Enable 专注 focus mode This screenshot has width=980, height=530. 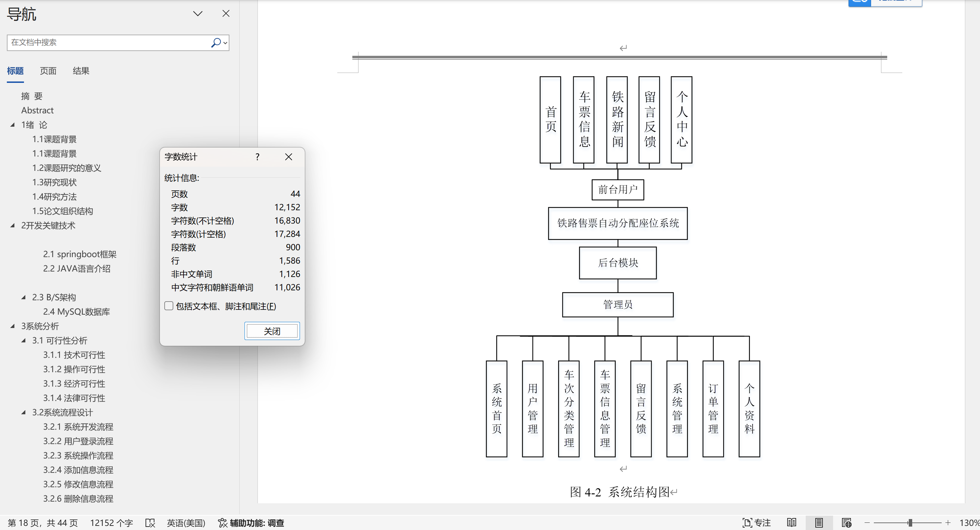tap(757, 523)
